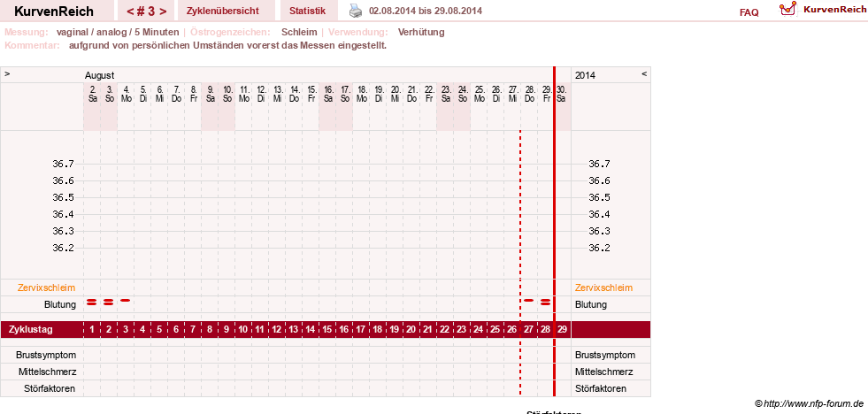This screenshot has height=414, width=868.
Task: Select date column 9. Sa
Action: pos(211,93)
